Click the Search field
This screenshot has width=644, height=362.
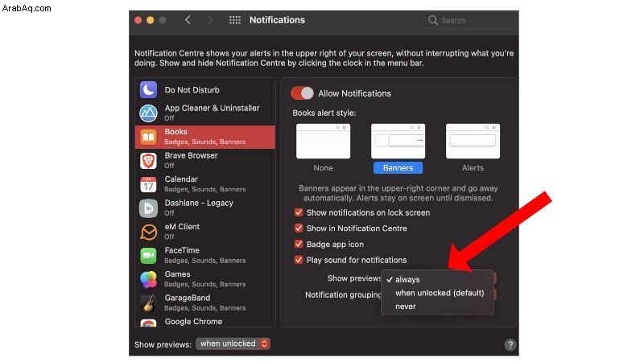[470, 20]
